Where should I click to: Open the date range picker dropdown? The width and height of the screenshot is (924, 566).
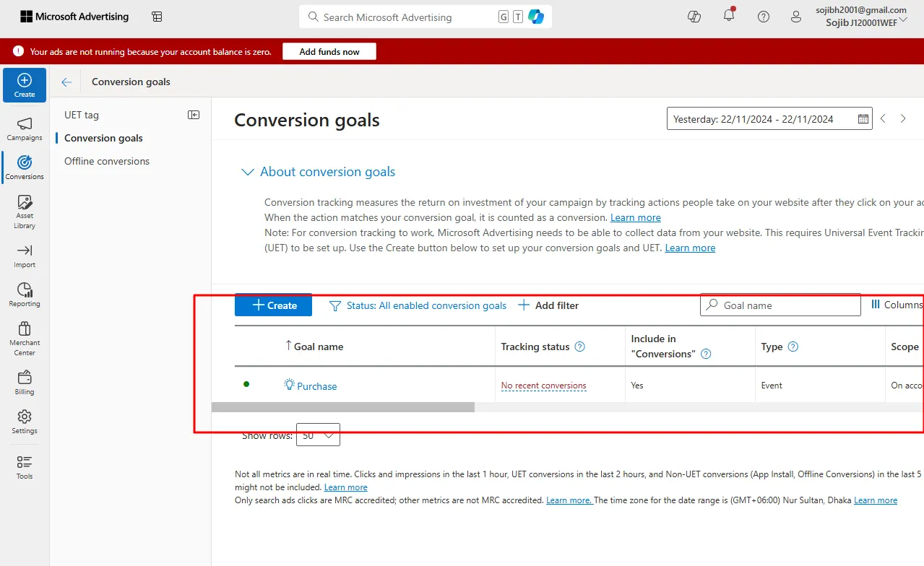pos(769,119)
